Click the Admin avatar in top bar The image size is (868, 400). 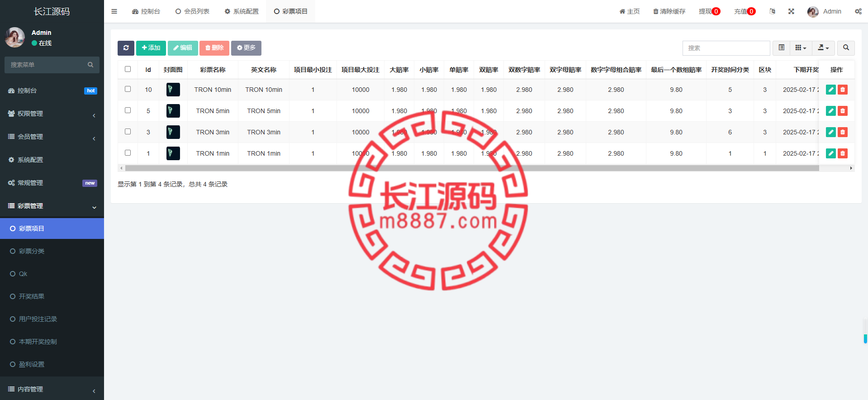pos(813,12)
